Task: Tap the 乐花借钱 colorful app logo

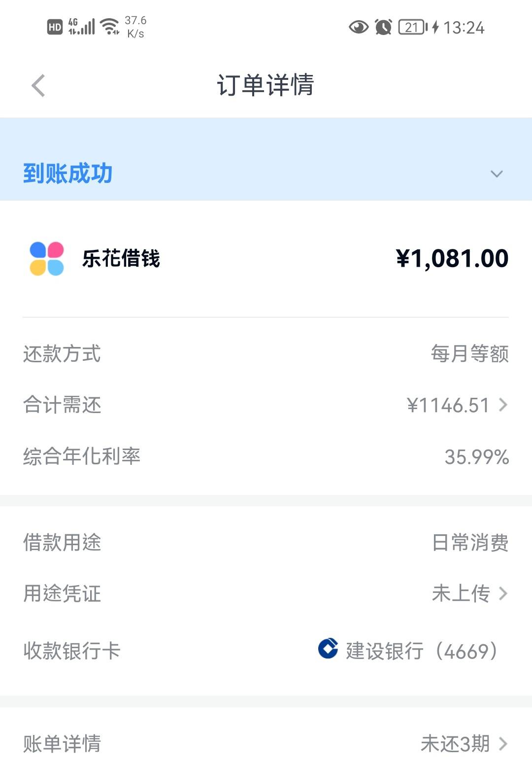Action: pyautogui.click(x=47, y=258)
